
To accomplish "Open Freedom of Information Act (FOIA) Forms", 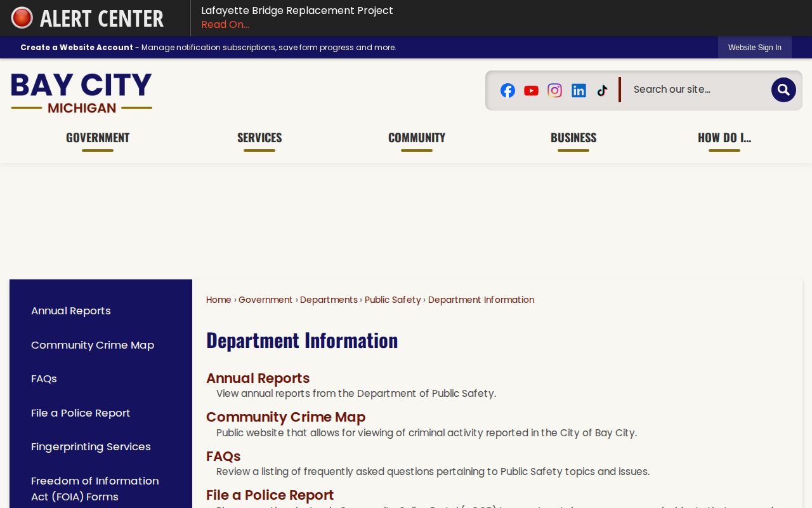I will coord(95,489).
